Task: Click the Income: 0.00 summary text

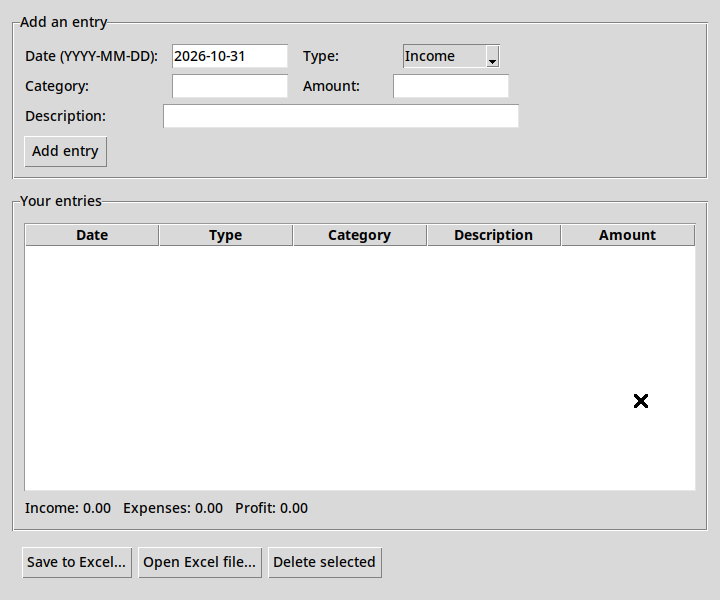Action: click(68, 508)
